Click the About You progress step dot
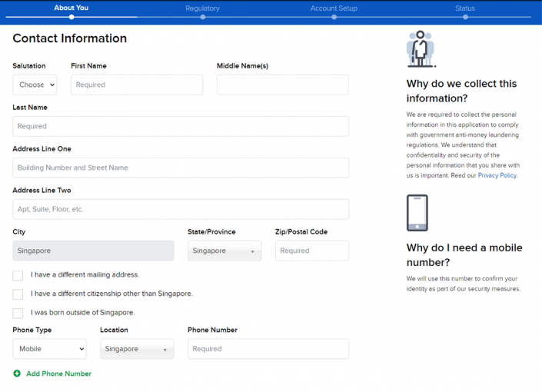 71,17
